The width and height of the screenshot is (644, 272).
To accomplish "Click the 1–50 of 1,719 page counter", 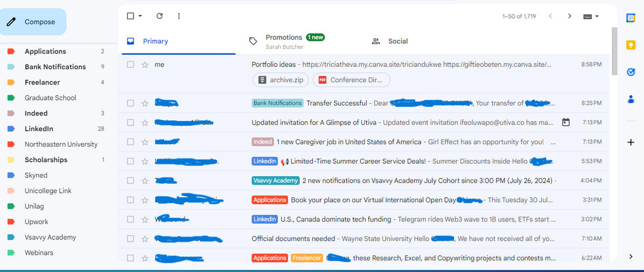I will click(519, 17).
